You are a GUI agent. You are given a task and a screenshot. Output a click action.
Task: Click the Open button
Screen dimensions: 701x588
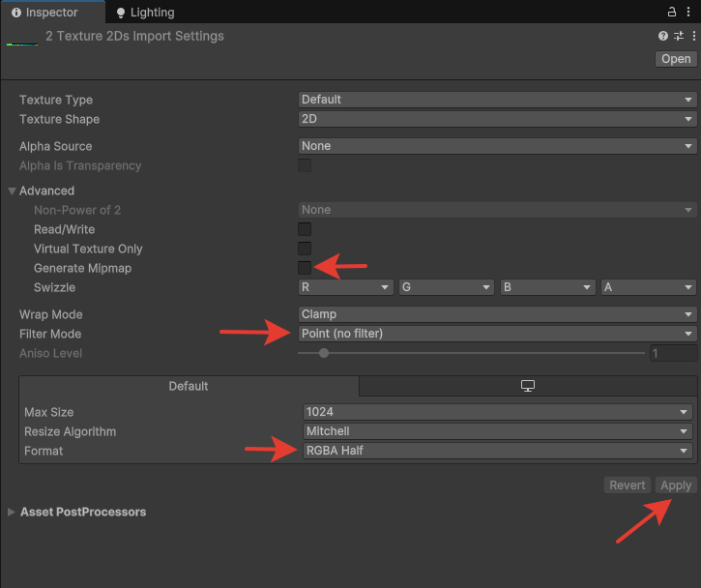(676, 59)
